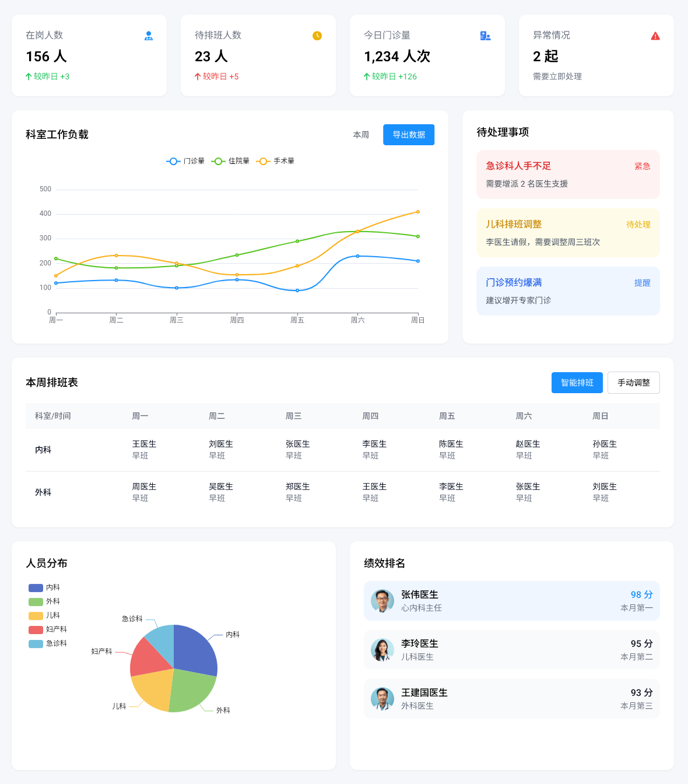Screen dimensions: 688x784
Task: Click the 待处理 tag
Action: coord(638,225)
